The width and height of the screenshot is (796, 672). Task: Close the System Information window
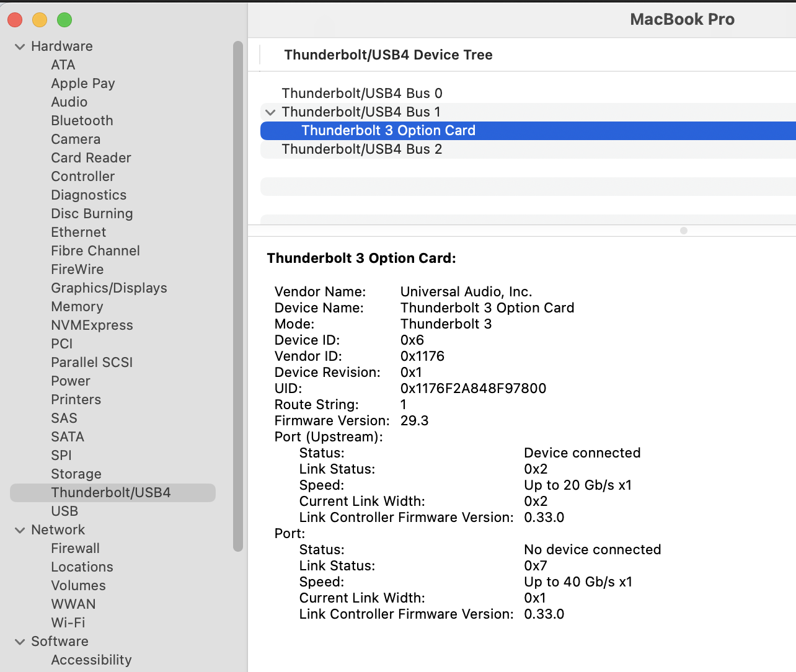[15, 20]
